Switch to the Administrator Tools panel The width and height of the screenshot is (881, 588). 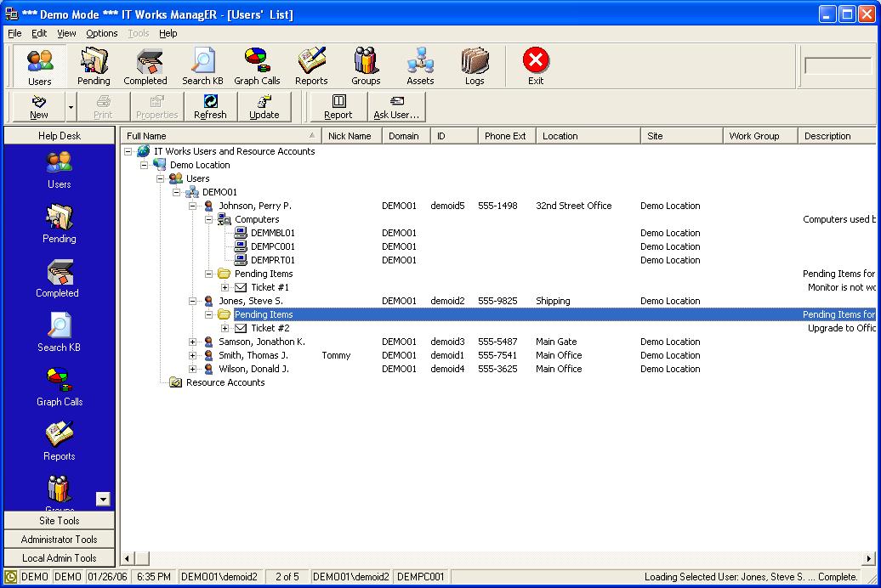pos(59,539)
